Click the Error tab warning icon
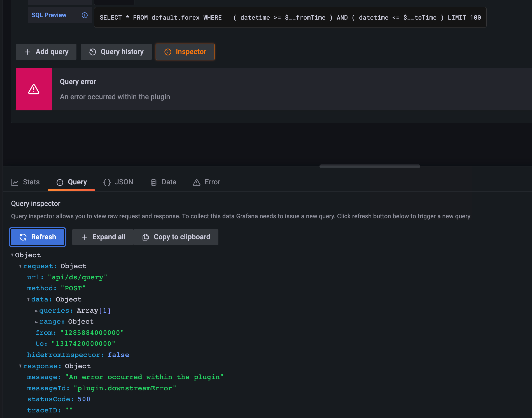The width and height of the screenshot is (532, 418). click(x=196, y=182)
